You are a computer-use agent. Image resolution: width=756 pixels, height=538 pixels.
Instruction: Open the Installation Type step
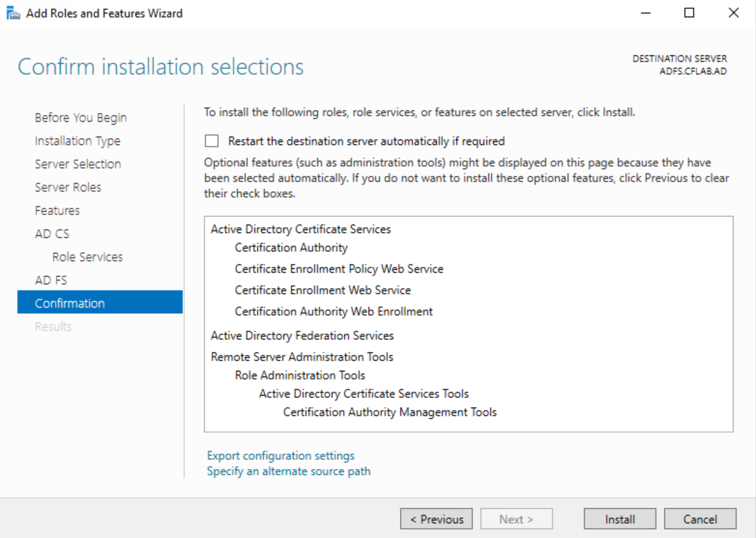[77, 141]
